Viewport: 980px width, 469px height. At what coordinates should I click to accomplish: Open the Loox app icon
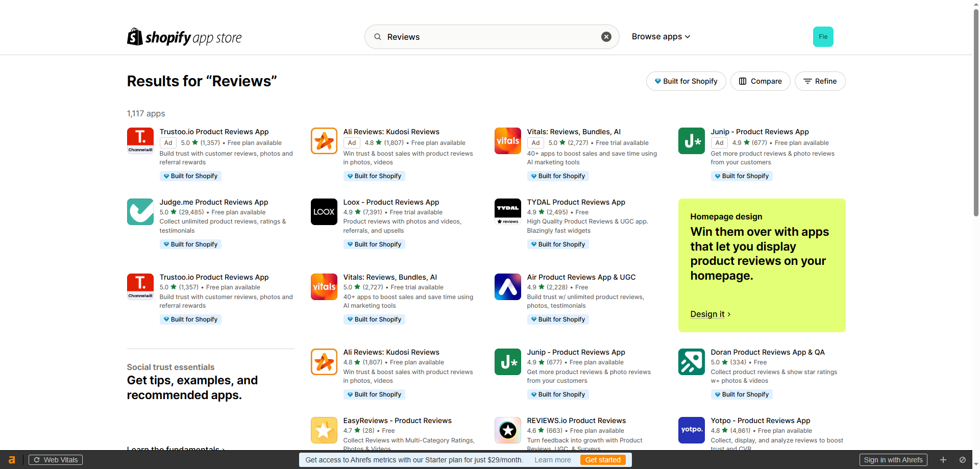[324, 212]
